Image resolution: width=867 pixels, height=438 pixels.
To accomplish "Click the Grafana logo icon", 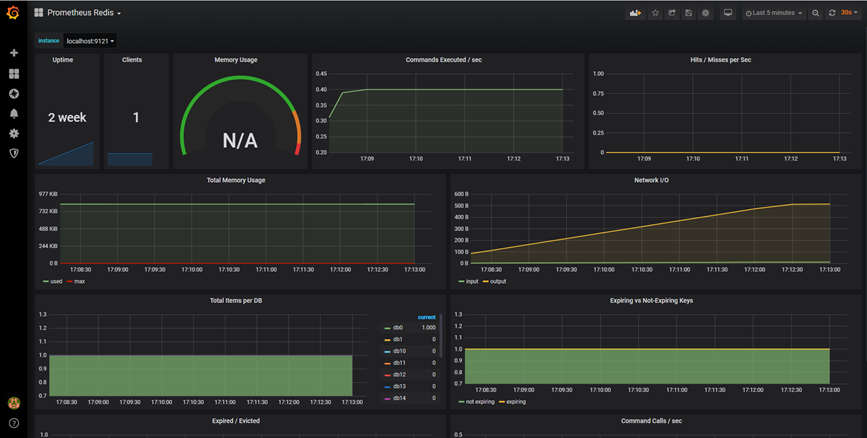I will [x=13, y=13].
